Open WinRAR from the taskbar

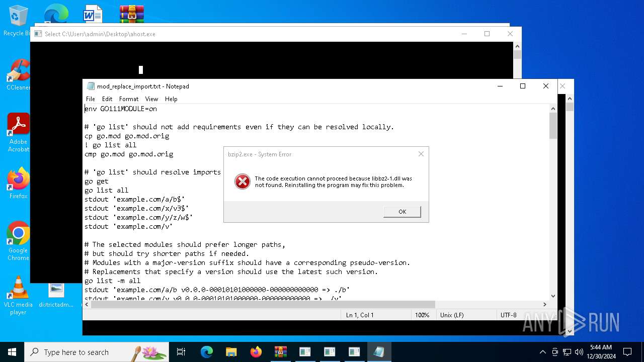(x=280, y=352)
